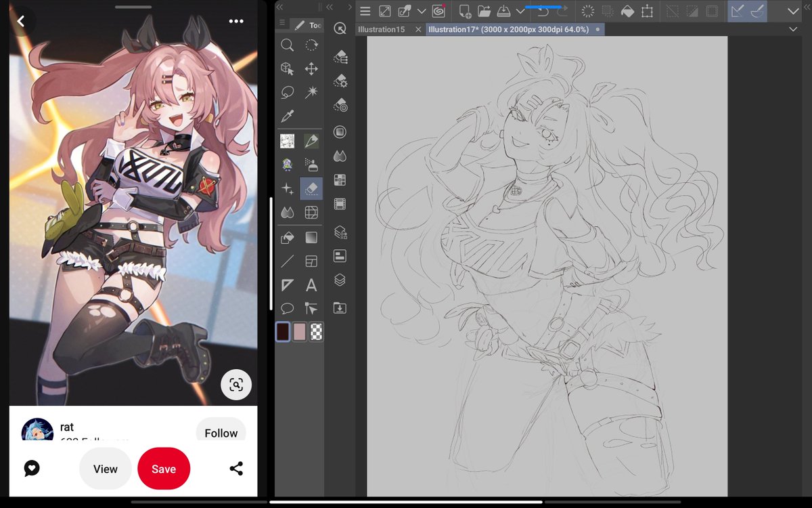Screen dimensions: 812x508
Task: Open the Tool Property palette icon
Action: point(340,81)
